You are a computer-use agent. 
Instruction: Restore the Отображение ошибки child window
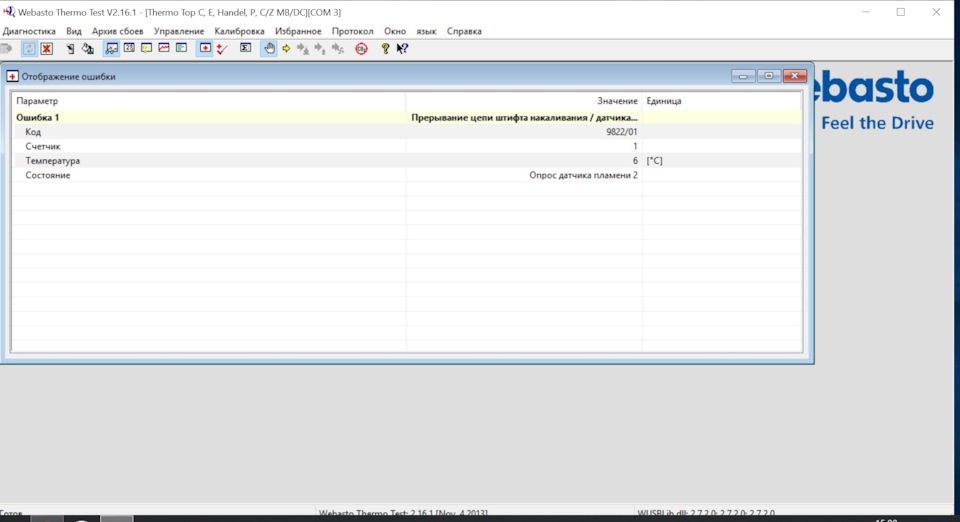(x=768, y=76)
